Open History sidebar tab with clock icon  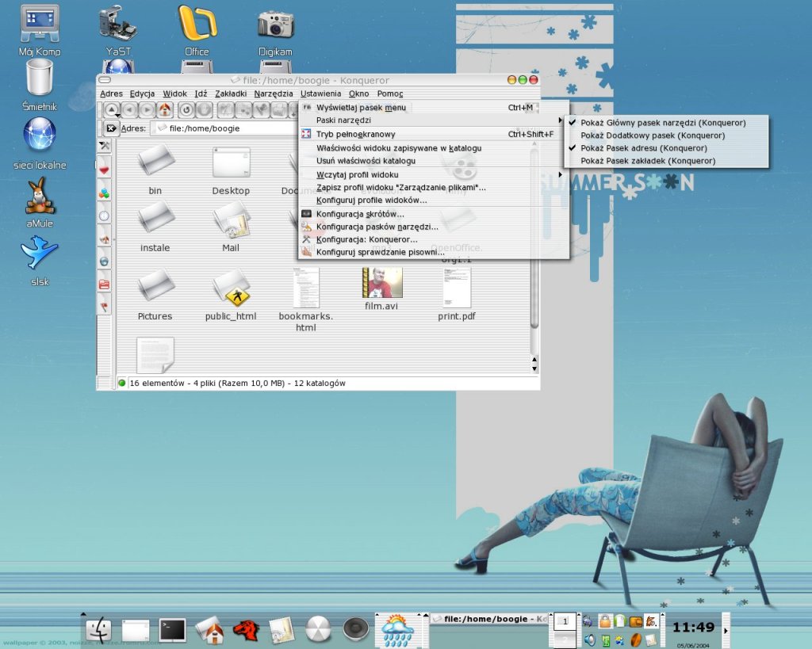(105, 216)
